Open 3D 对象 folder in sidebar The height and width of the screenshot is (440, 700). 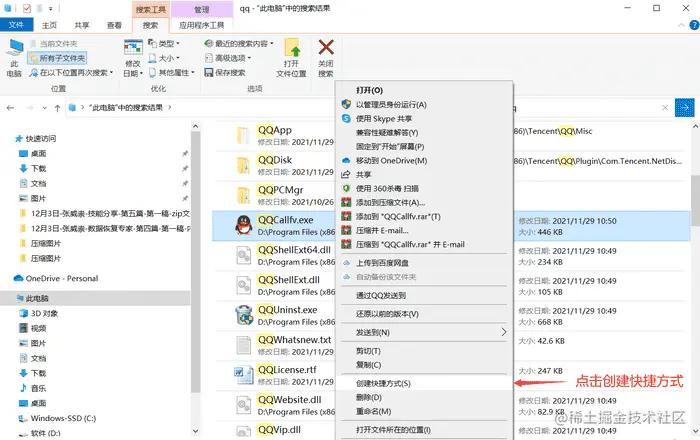pos(39,313)
